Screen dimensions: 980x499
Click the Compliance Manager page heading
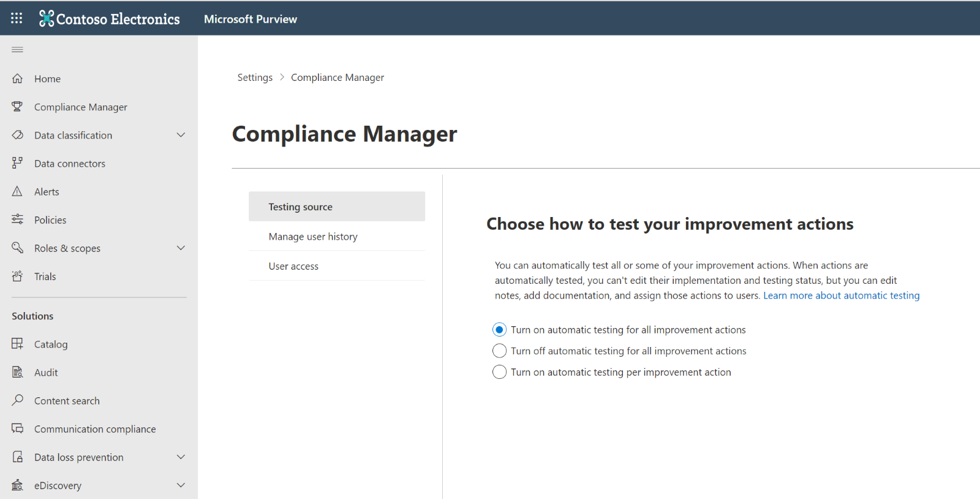coord(344,134)
